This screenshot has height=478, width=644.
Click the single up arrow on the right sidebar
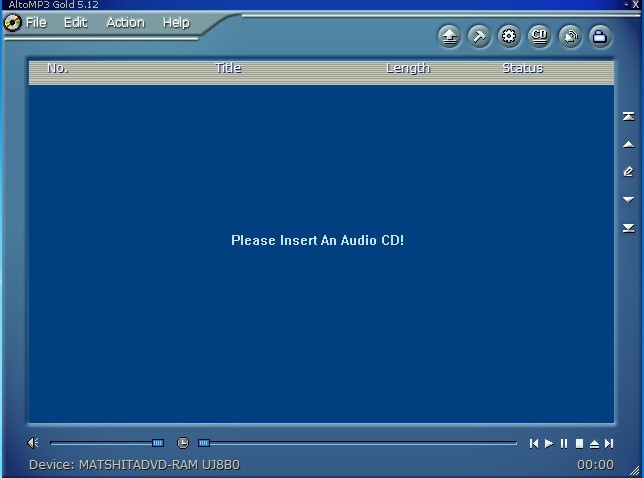(628, 145)
